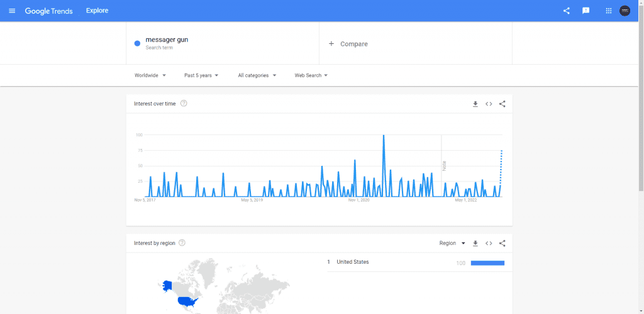644x314 pixels.
Task: Open help for Interest over time
Action: [x=184, y=104]
